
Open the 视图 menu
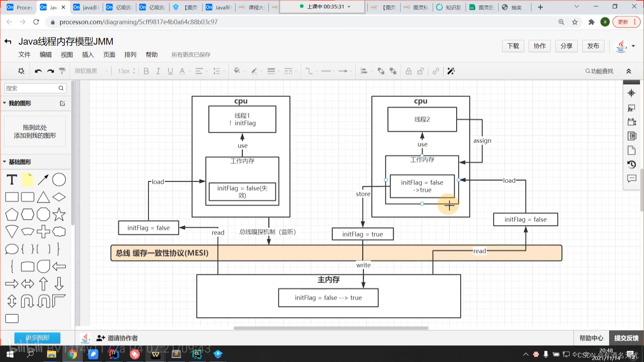coord(67,55)
